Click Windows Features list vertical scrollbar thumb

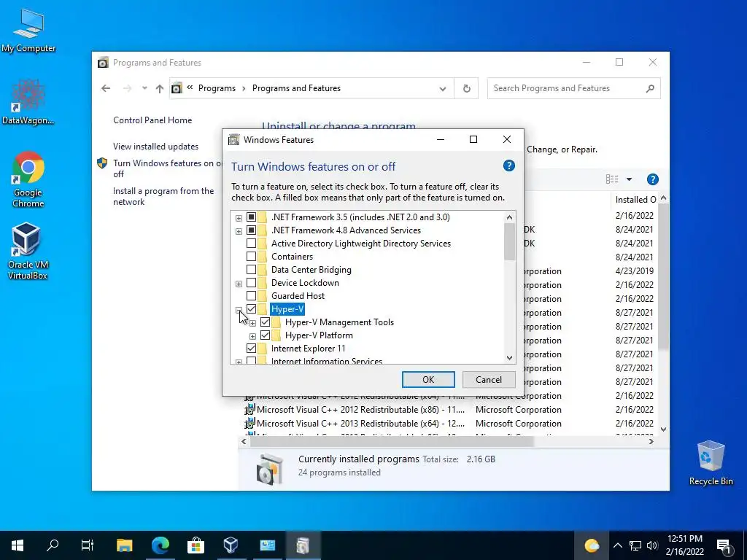[x=509, y=241]
